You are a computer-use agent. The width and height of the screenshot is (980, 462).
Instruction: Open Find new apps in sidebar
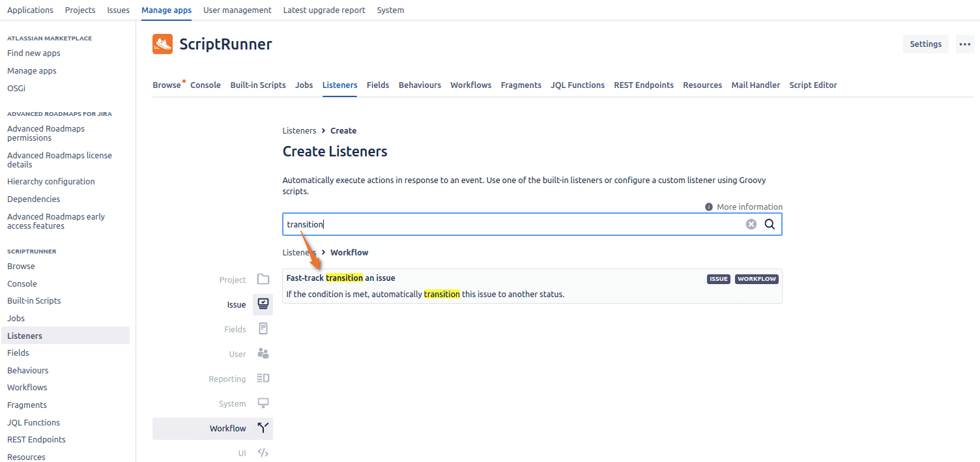pyautogui.click(x=34, y=53)
